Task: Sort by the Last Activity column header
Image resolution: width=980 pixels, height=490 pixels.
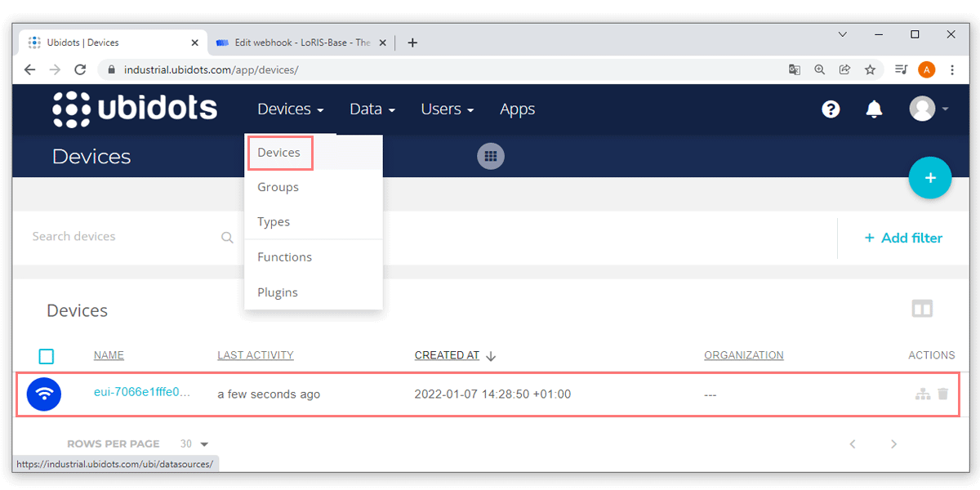Action: pos(256,355)
